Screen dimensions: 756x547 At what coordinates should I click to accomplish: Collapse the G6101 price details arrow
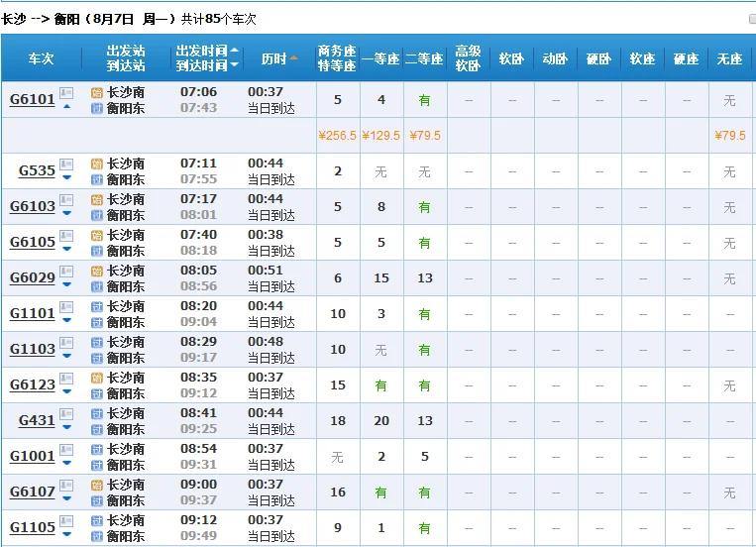(x=67, y=106)
